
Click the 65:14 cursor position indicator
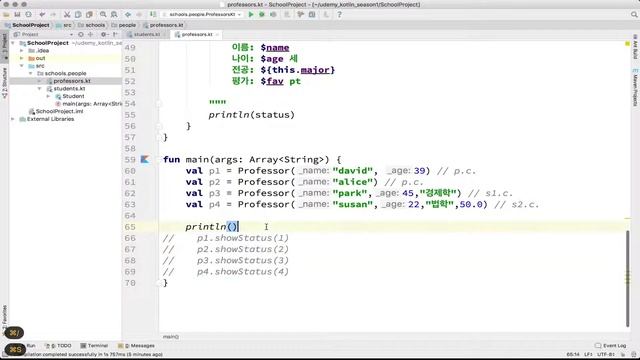[573, 354]
